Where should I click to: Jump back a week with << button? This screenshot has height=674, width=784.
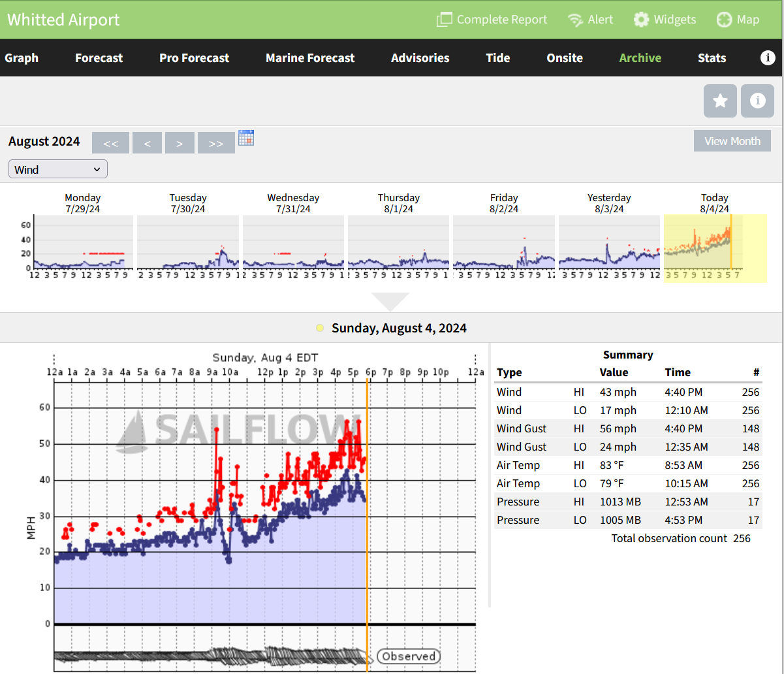click(110, 143)
